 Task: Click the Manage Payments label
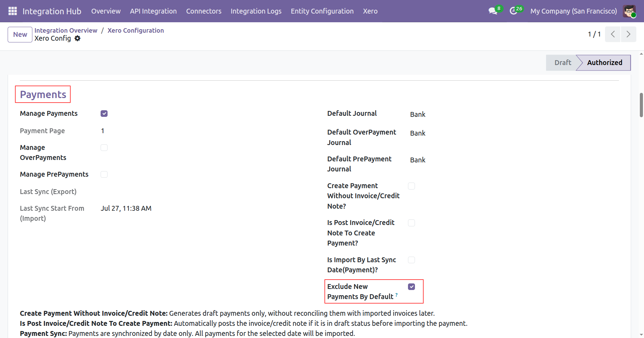click(49, 113)
